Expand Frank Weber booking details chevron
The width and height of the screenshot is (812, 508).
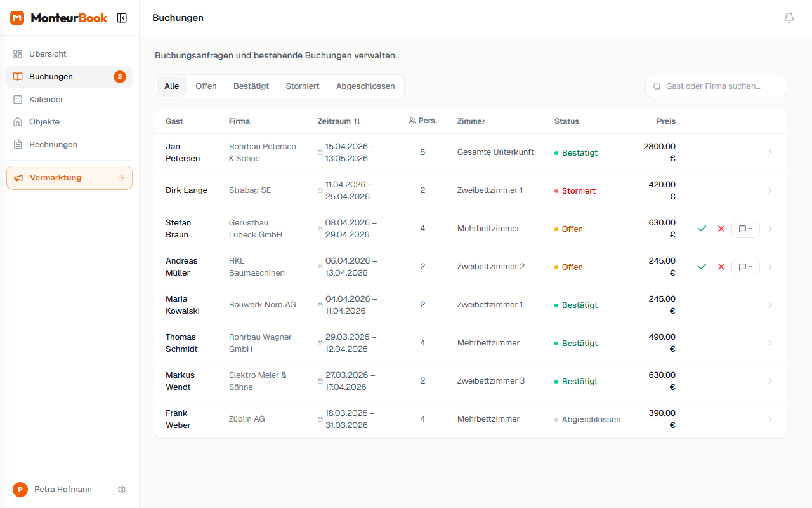click(x=770, y=419)
